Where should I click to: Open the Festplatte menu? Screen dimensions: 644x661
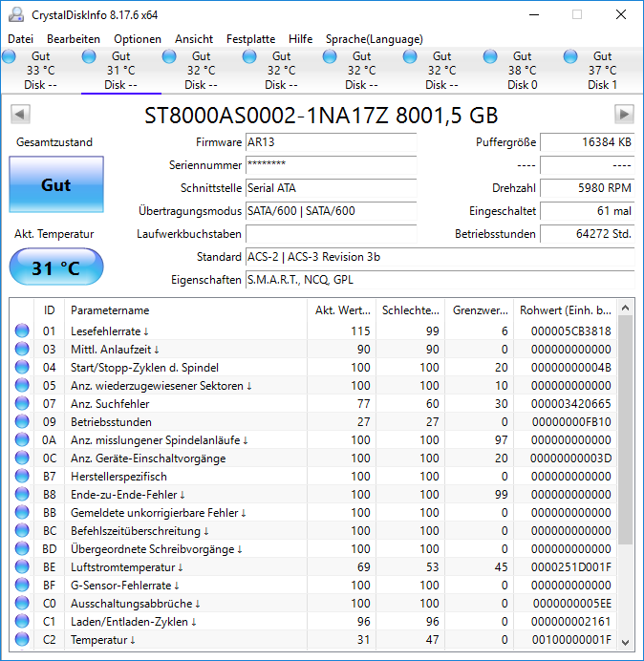tap(250, 39)
